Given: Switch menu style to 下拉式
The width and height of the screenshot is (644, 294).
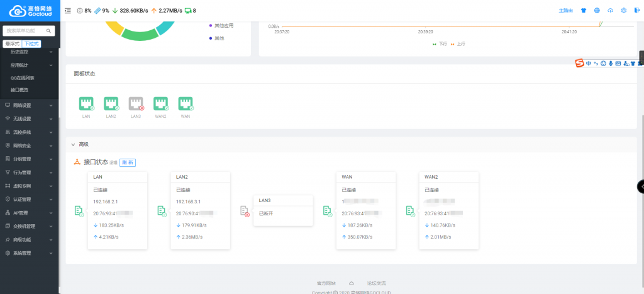Looking at the screenshot, I should [x=31, y=43].
